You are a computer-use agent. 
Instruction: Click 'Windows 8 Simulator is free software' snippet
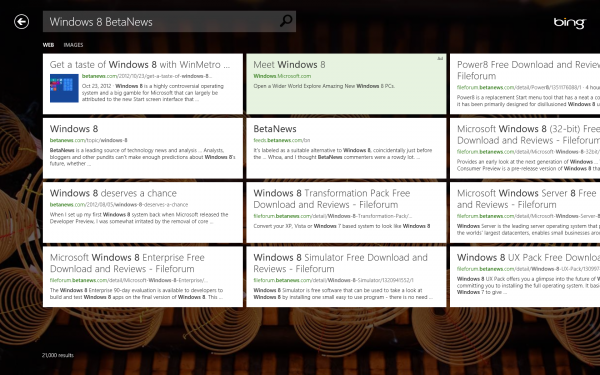tap(343, 293)
